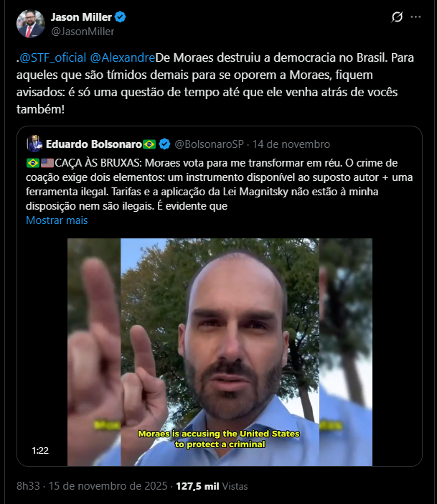
Task: Open the Jason Miller display name
Action: [x=81, y=17]
